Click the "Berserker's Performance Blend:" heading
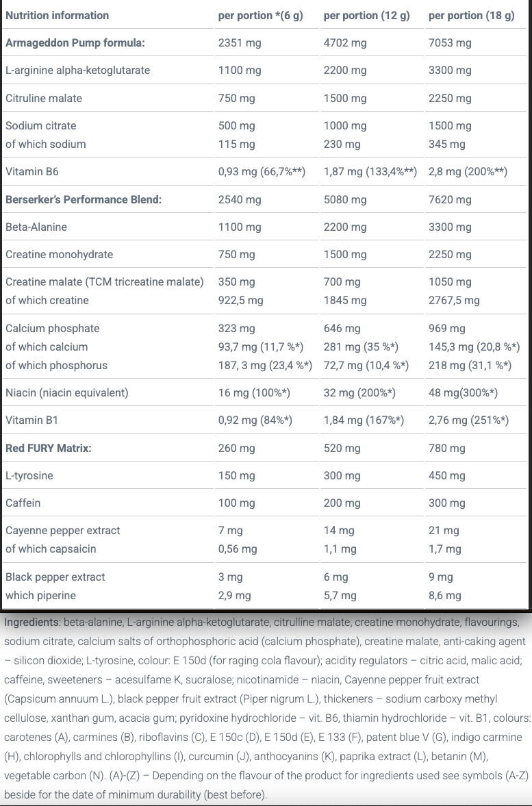The image size is (532, 806). point(84,199)
